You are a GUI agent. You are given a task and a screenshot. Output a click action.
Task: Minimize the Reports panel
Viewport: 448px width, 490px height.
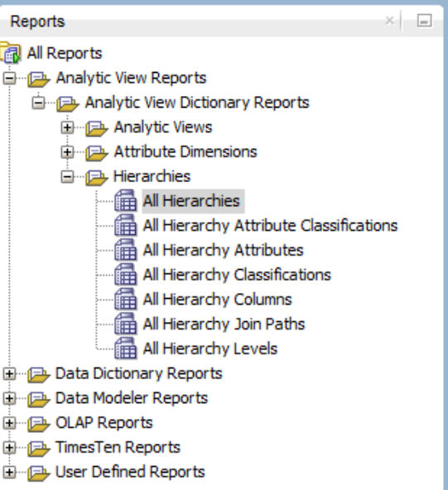pyautogui.click(x=425, y=21)
